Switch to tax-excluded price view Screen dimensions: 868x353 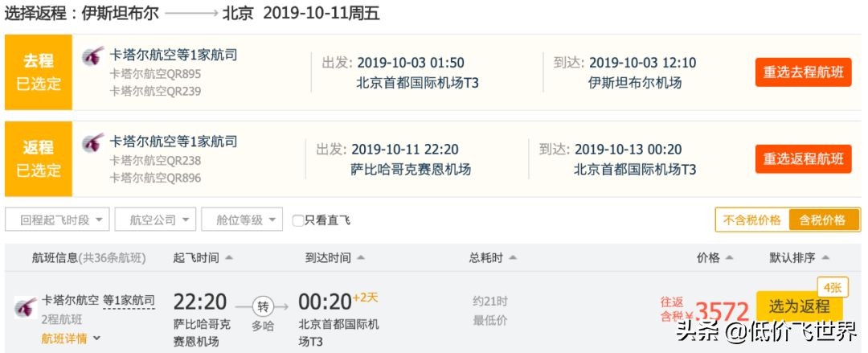click(x=751, y=220)
